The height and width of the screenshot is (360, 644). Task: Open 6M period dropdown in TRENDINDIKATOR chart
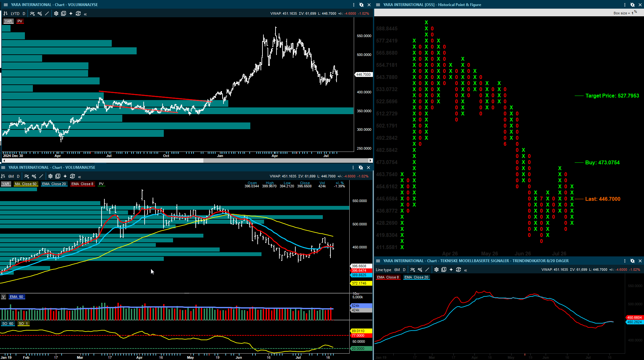397,270
